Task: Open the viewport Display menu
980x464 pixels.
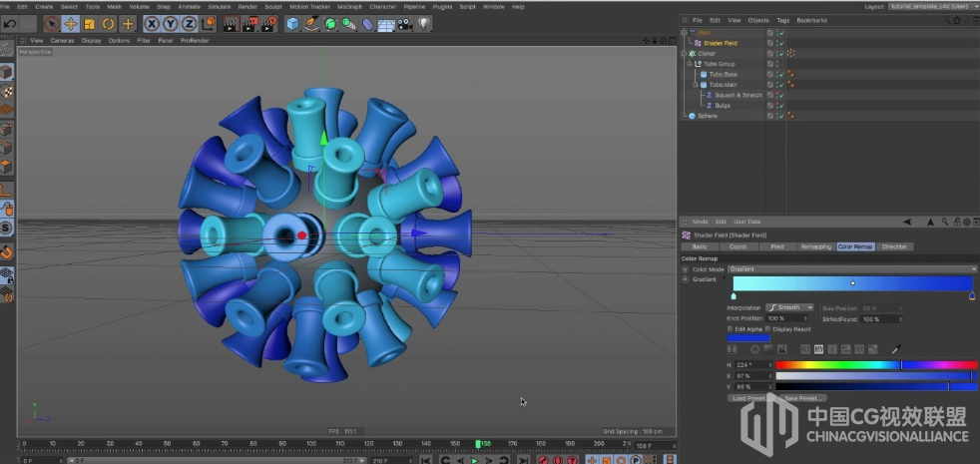Action: tap(91, 41)
